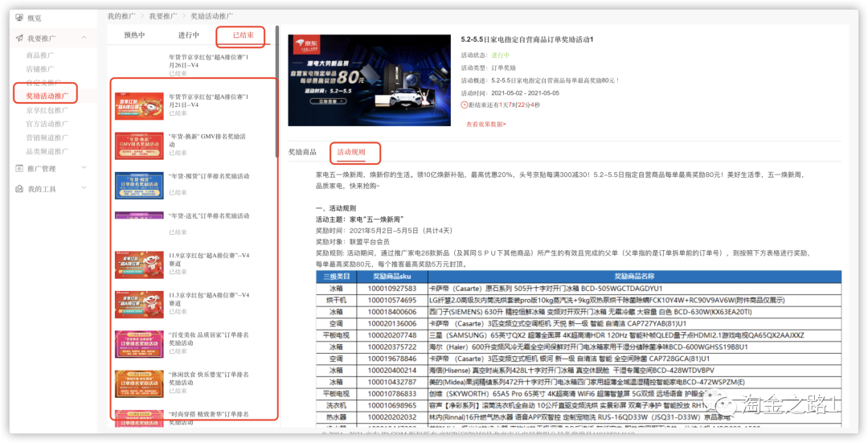The width and height of the screenshot is (868, 443).
Task: Open thumbnail of 休闲饮食 快乐萌宠 activity
Action: 139,384
